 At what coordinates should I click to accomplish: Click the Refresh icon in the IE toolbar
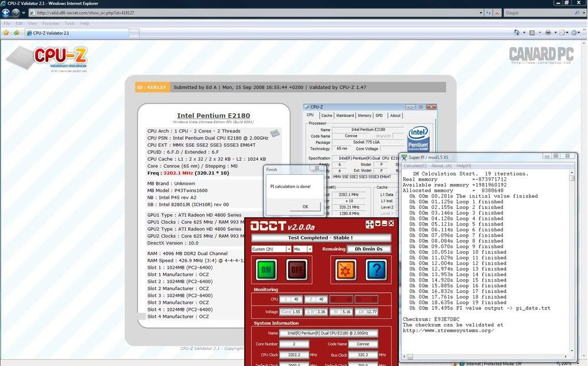[x=487, y=13]
